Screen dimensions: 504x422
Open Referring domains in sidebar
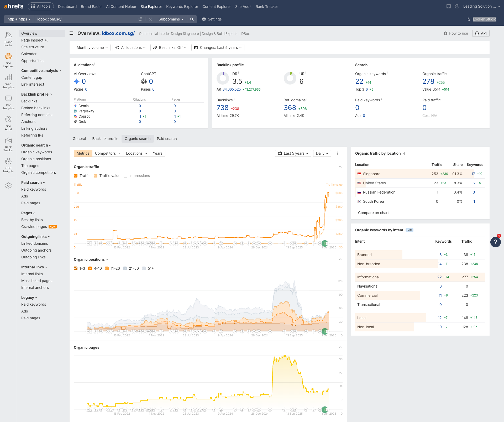[37, 115]
